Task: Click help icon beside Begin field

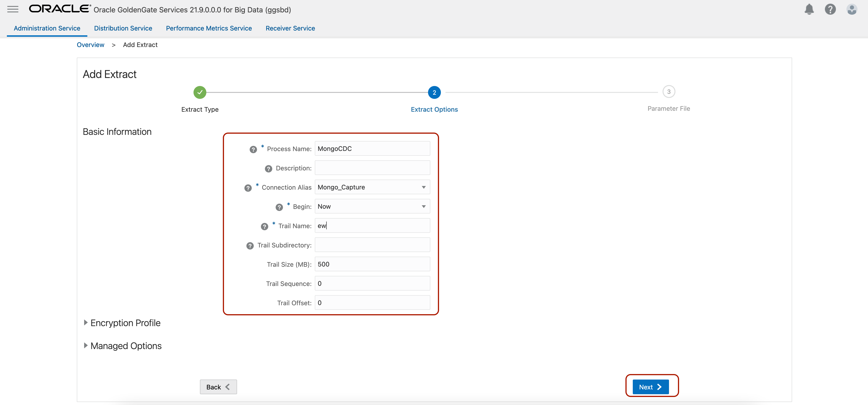Action: click(x=279, y=207)
